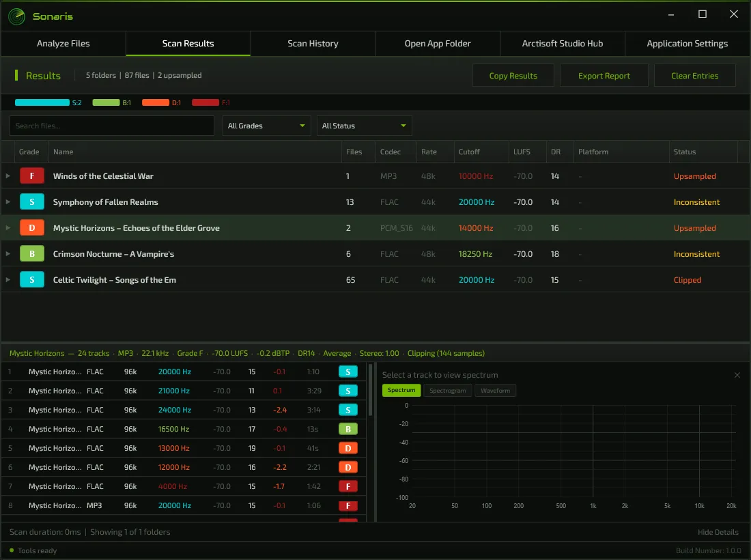Switch to the Scan Results tab
This screenshot has width=751, height=560.
pyautogui.click(x=188, y=44)
